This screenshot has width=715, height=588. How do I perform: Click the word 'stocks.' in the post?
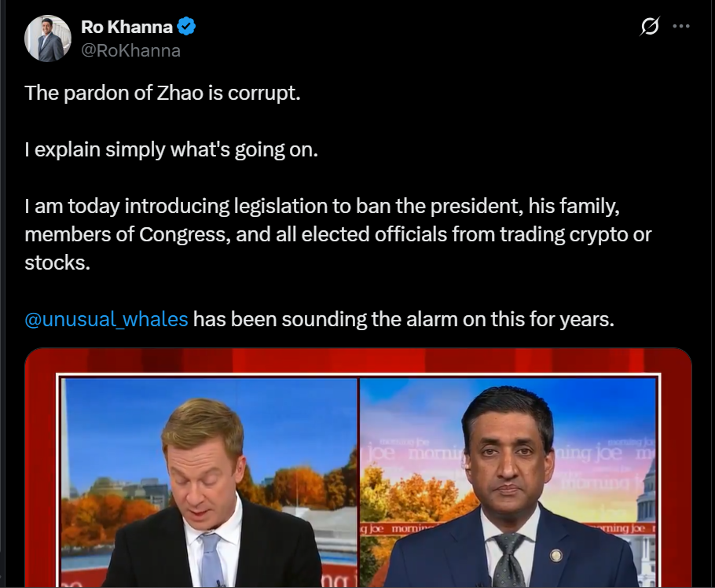click(x=57, y=263)
